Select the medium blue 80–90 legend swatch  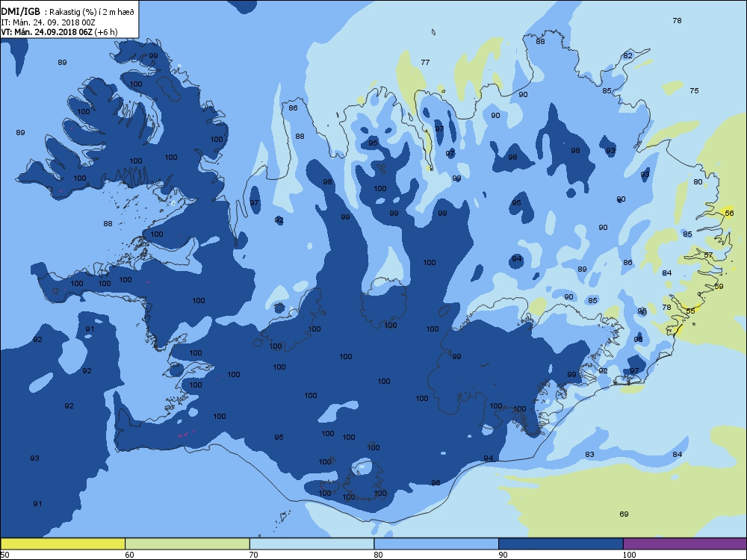(436, 544)
